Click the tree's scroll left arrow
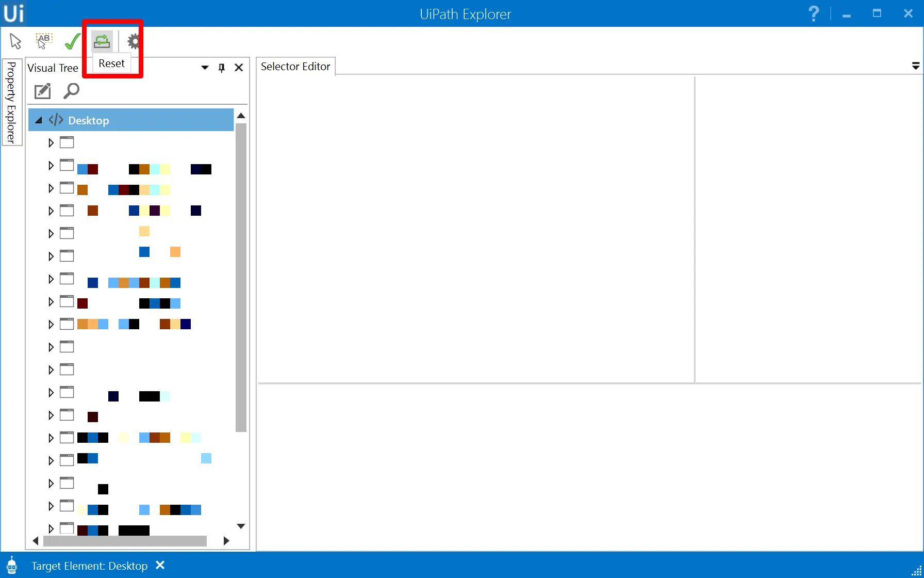 tap(36, 541)
